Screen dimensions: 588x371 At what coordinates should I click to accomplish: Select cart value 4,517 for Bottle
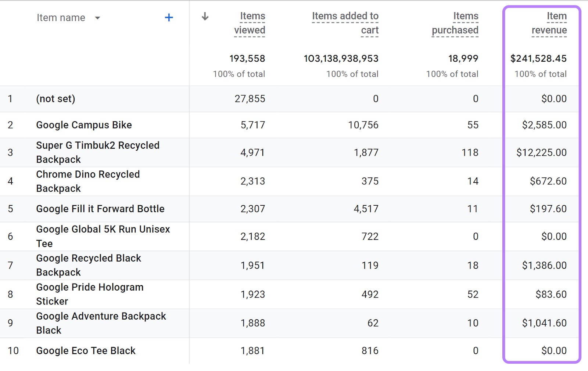pyautogui.click(x=366, y=209)
